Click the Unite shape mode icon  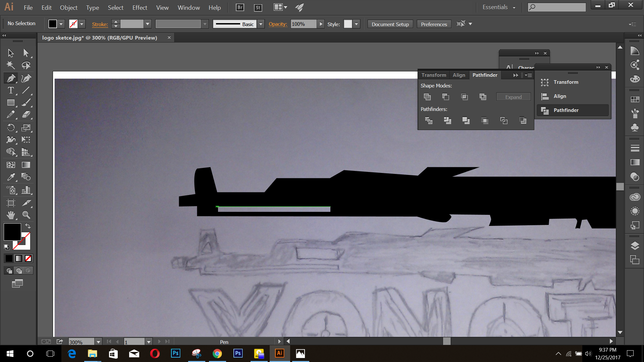427,97
